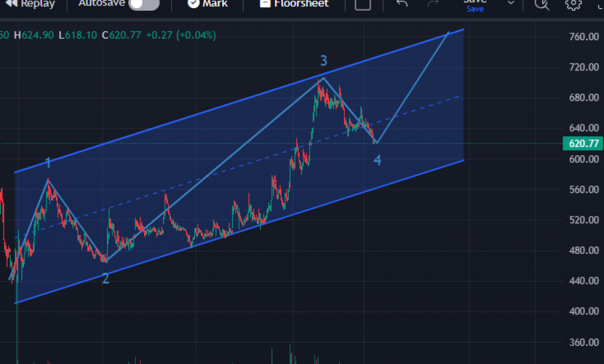Click the 620.77 current price label
Screen dimensions: 604x364
coord(583,144)
